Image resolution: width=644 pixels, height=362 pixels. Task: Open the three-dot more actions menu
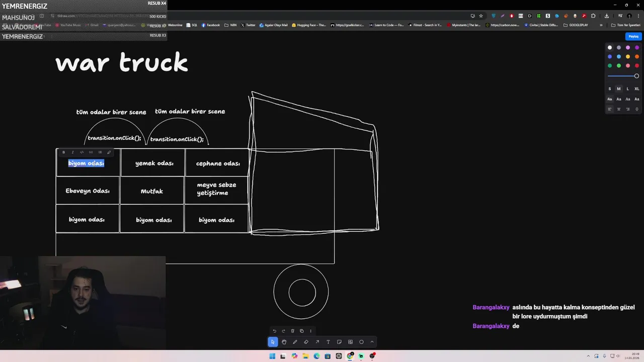point(310,331)
